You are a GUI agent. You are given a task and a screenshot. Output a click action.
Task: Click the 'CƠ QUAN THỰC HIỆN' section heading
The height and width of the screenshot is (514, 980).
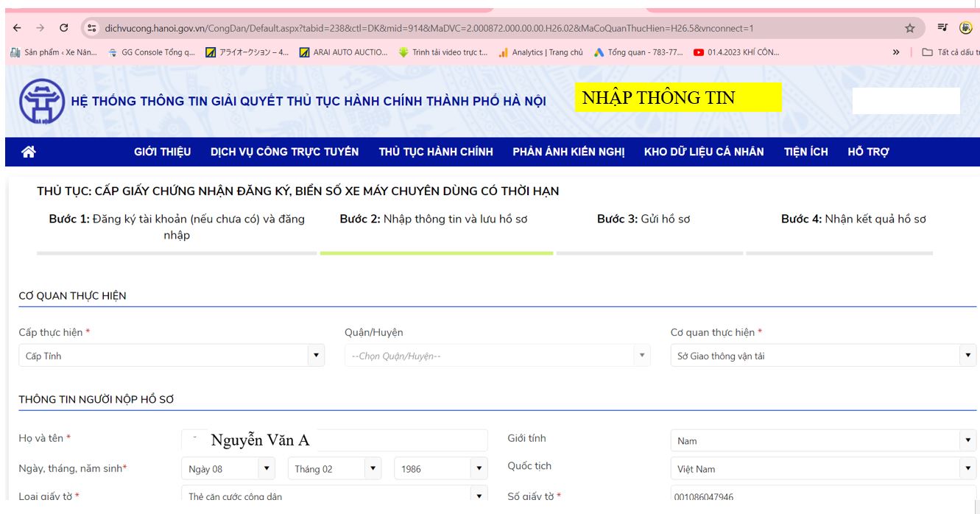pyautogui.click(x=72, y=296)
